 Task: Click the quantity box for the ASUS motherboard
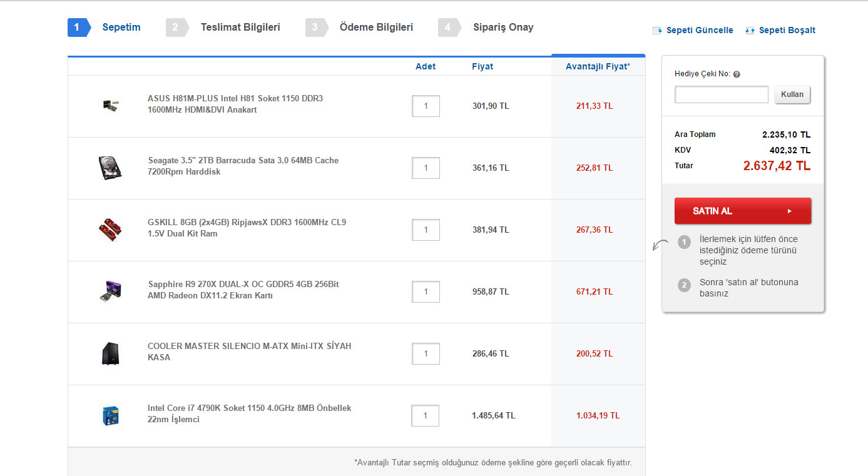(x=426, y=106)
